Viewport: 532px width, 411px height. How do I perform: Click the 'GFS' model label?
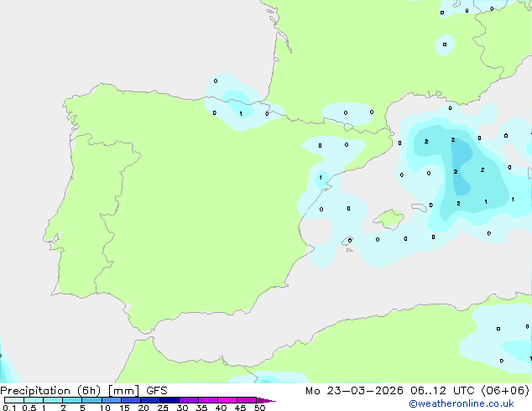tap(157, 391)
